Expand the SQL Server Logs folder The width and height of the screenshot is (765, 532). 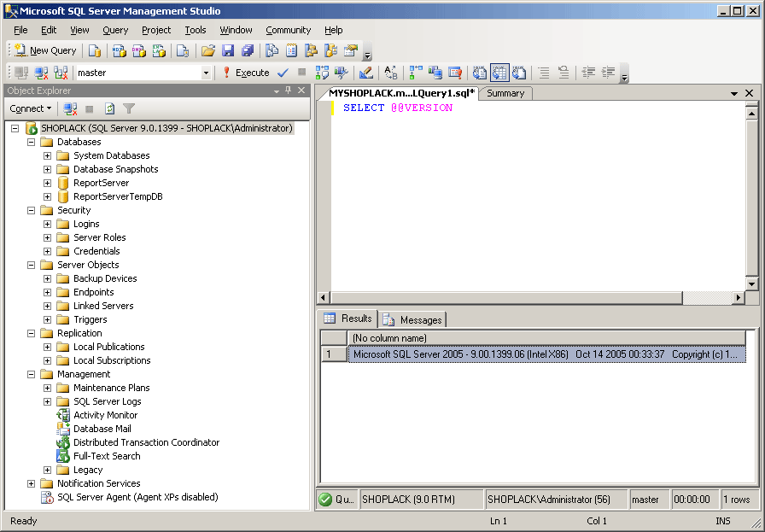click(47, 401)
